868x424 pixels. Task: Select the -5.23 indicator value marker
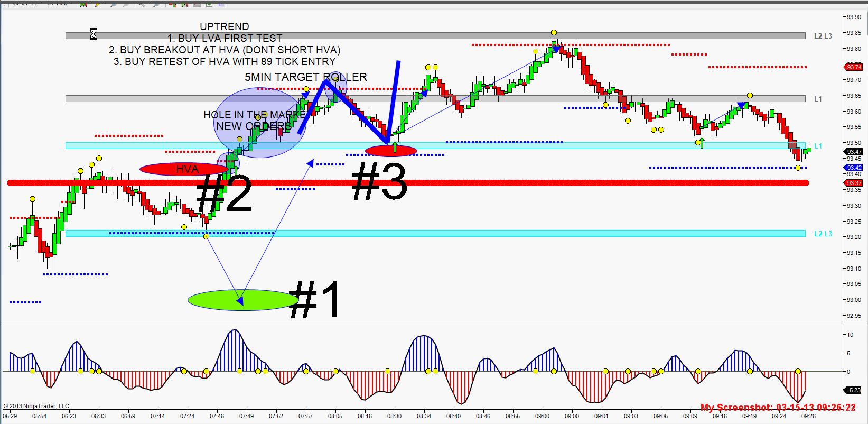click(x=854, y=390)
